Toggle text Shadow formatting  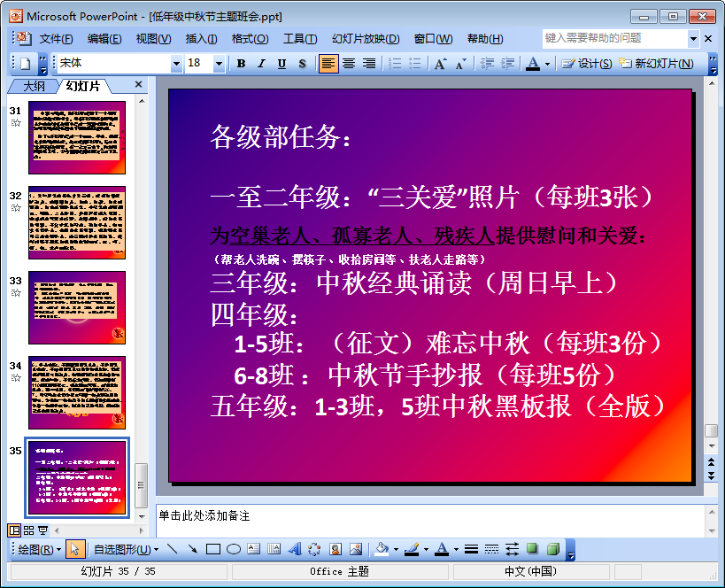302,64
